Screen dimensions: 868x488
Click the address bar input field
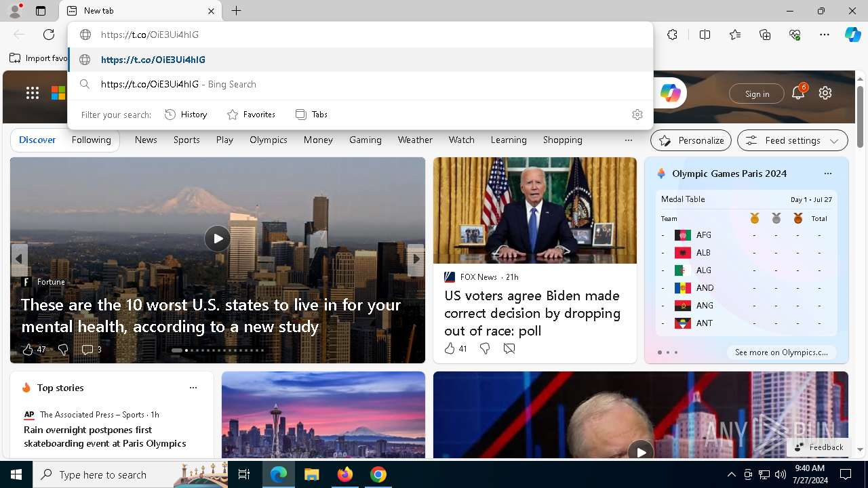point(360,35)
